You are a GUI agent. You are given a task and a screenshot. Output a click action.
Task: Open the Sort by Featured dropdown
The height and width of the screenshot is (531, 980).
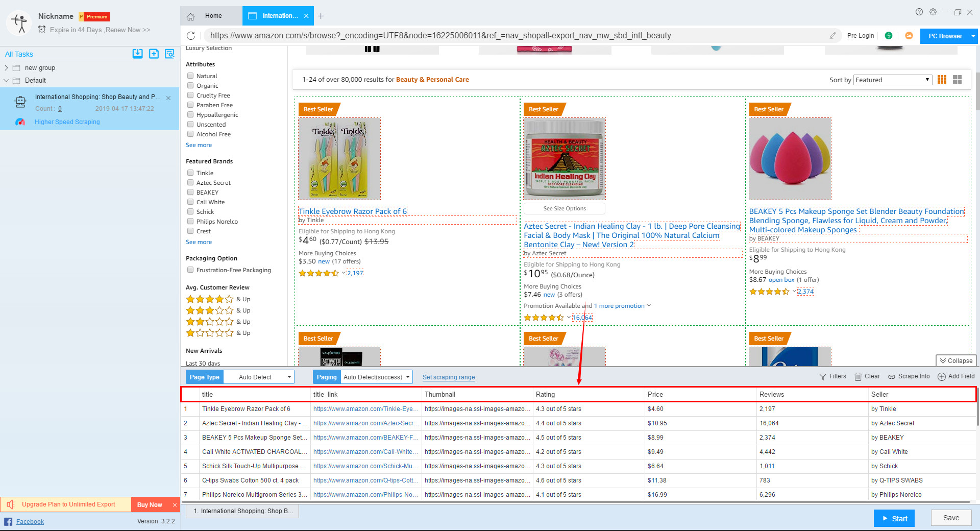tap(893, 80)
